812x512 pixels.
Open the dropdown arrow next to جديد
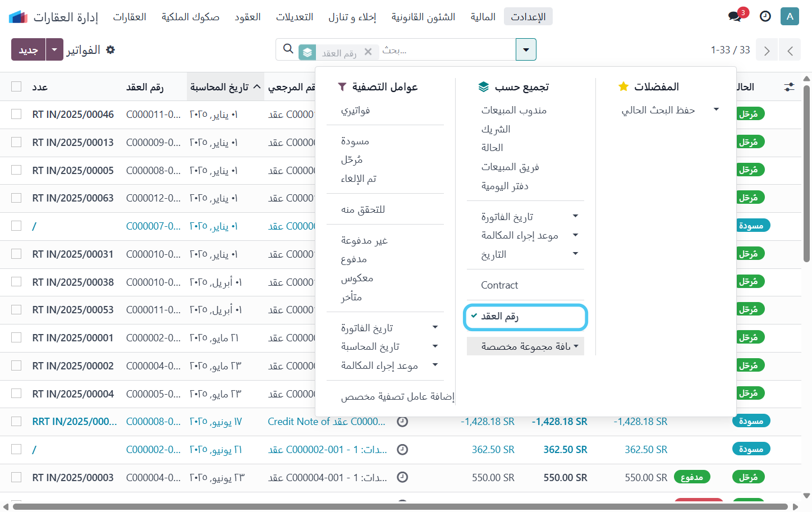click(x=54, y=49)
